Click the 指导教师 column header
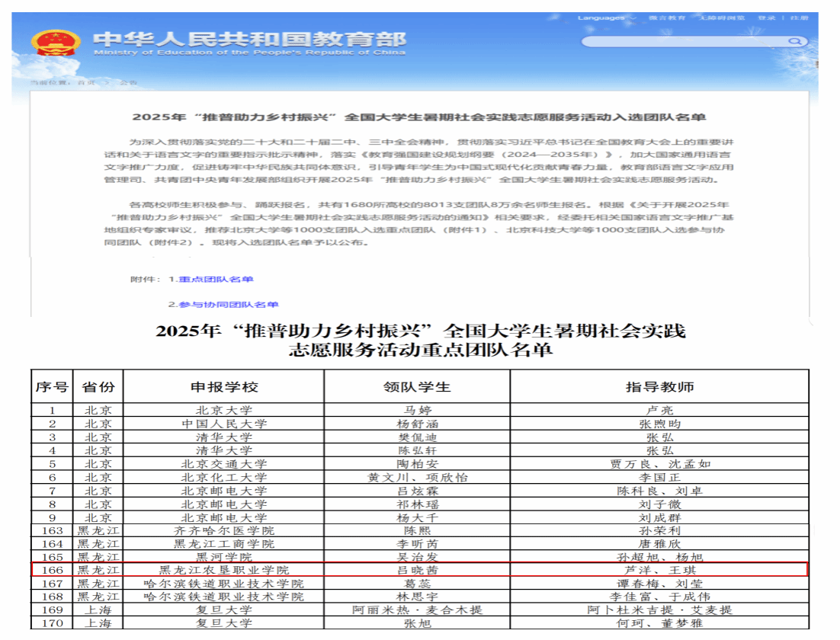Image resolution: width=840 pixels, height=640 pixels. point(659,387)
